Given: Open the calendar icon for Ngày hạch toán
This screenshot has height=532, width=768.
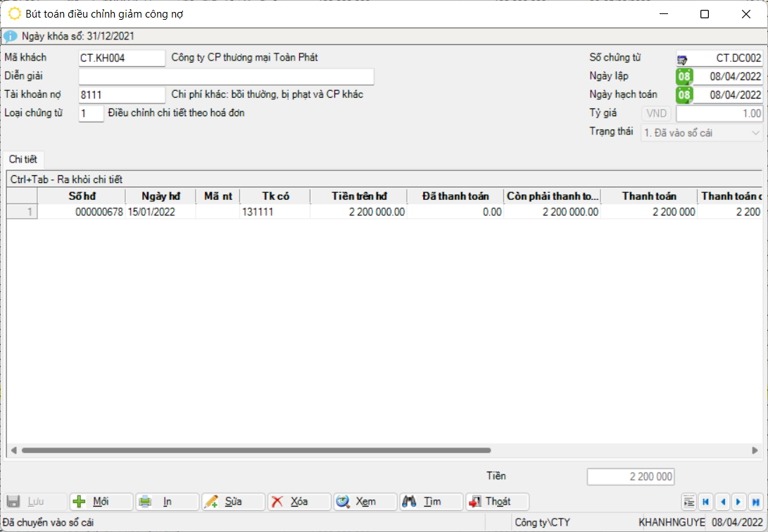Looking at the screenshot, I should pos(684,95).
